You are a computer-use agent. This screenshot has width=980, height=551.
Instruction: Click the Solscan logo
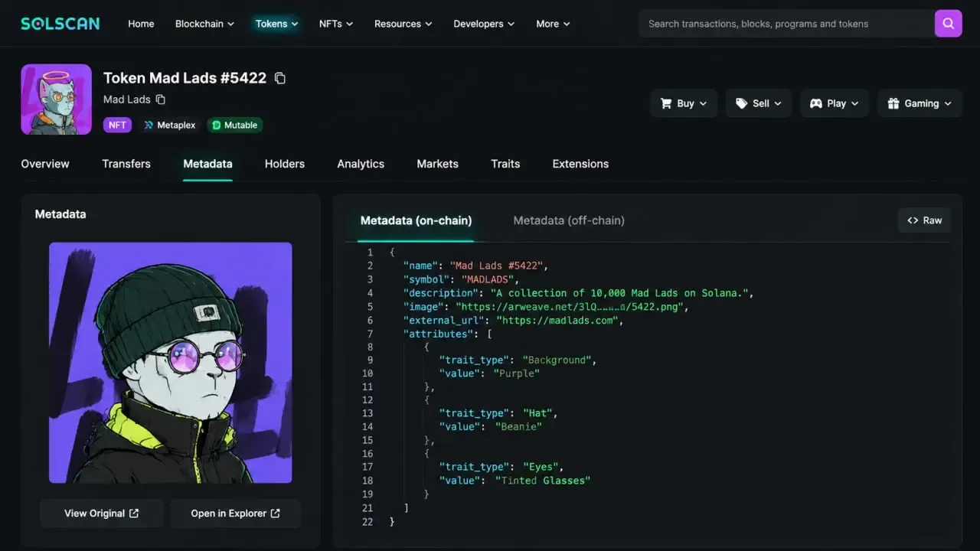60,24
